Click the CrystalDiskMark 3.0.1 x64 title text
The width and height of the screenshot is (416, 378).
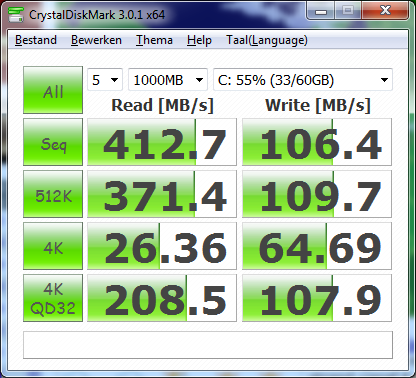pos(97,15)
